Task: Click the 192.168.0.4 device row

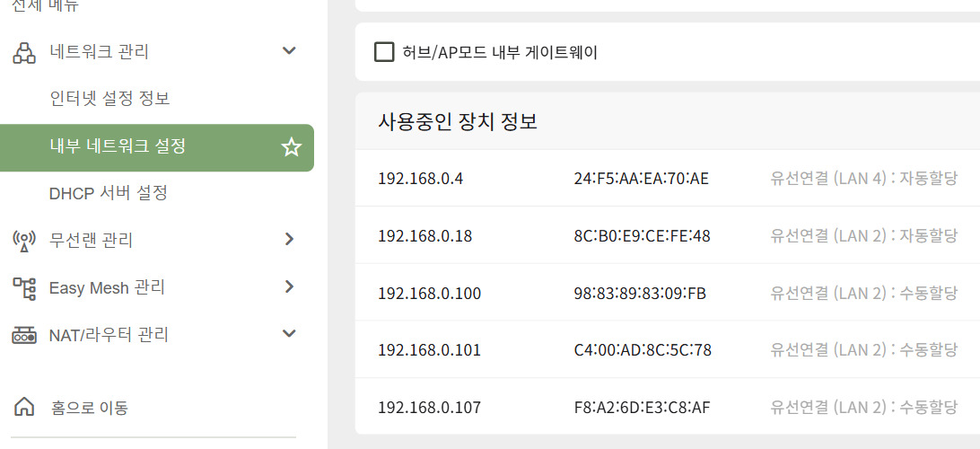Action: point(668,178)
